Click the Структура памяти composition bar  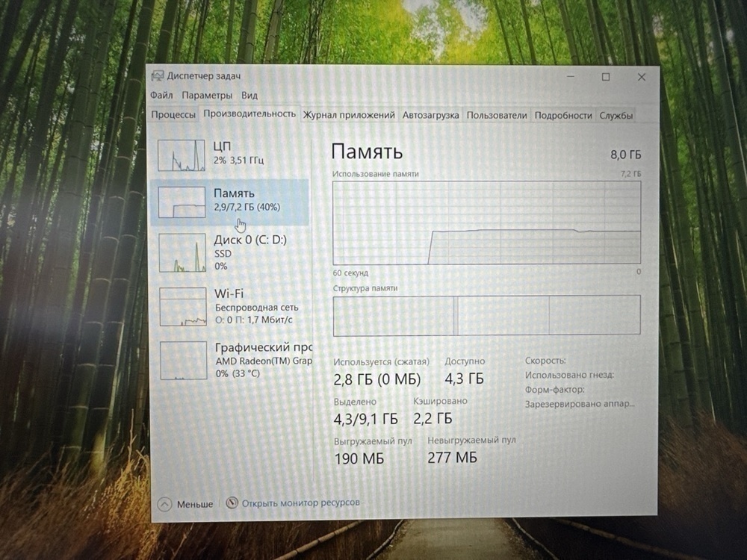(x=486, y=315)
